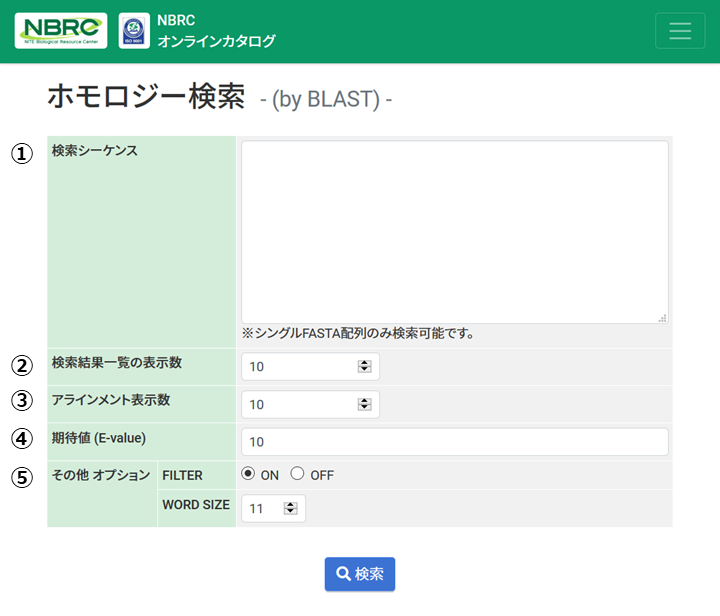720x616 pixels.
Task: Click the NBRC オンラインカタログ title link
Action: point(215,31)
